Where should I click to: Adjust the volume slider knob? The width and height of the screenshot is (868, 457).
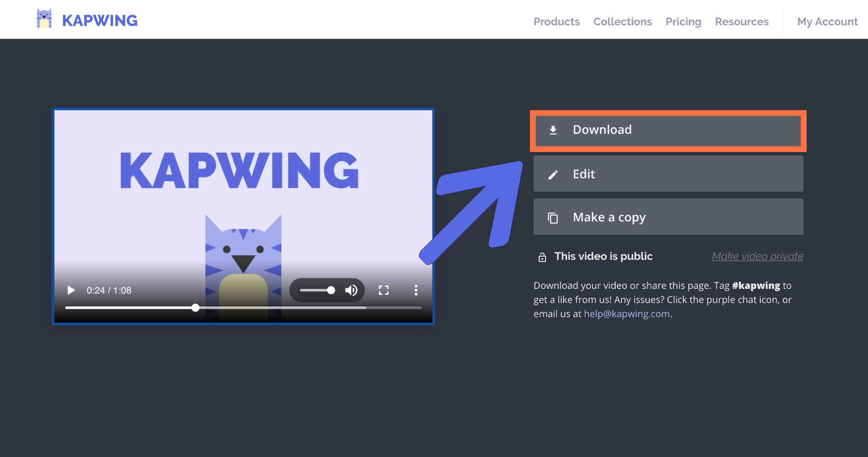331,290
